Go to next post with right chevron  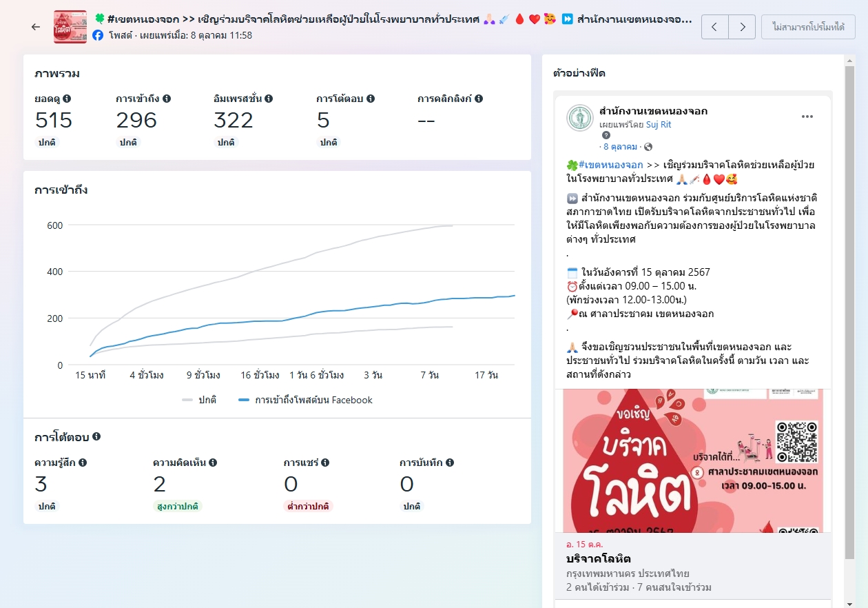[x=742, y=27]
